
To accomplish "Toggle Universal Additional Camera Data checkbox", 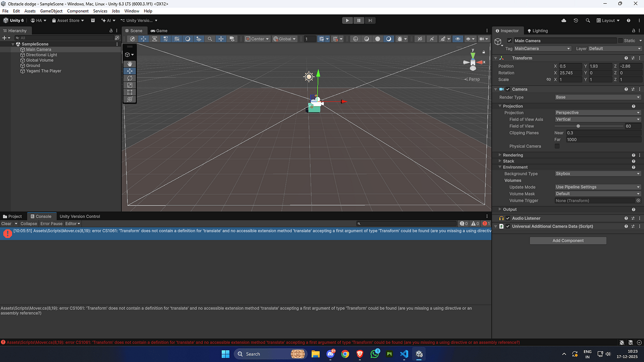I will tap(508, 226).
